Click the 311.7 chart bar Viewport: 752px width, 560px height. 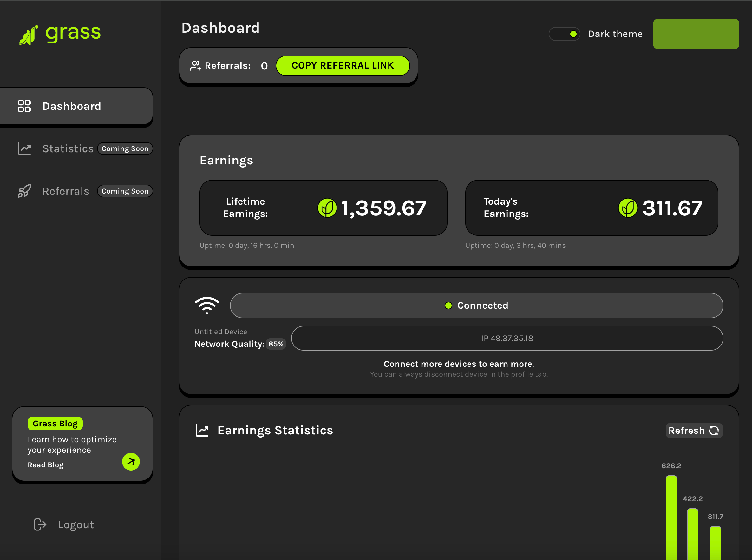coord(715,543)
